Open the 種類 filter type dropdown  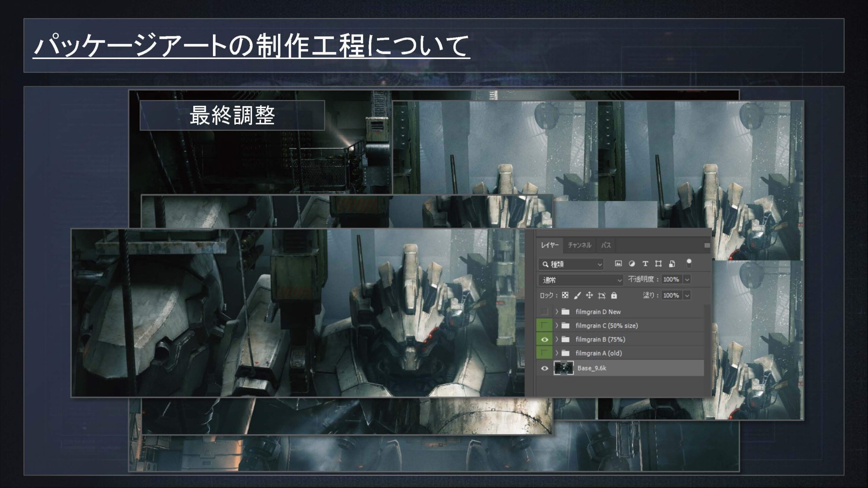[x=571, y=264]
